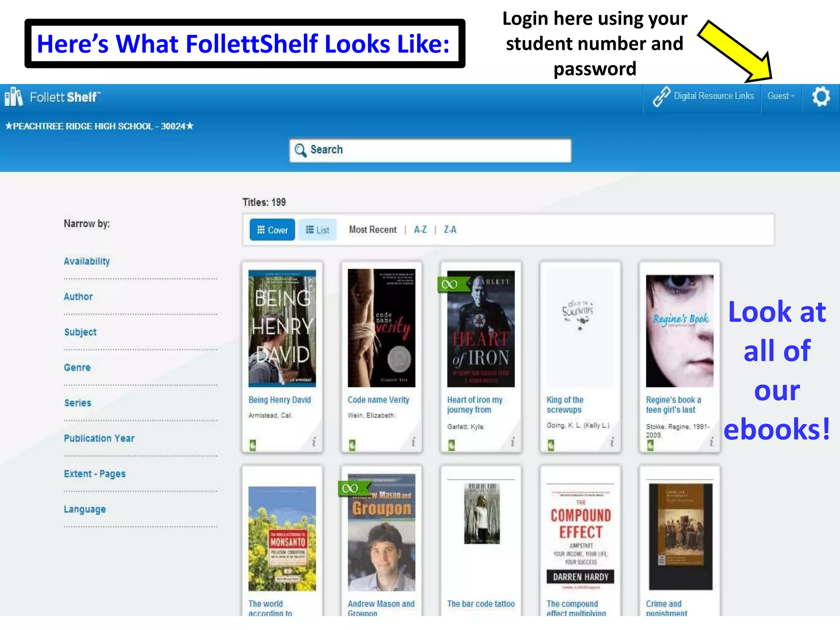Click the Regine's Book cover thumbnail

click(x=680, y=331)
